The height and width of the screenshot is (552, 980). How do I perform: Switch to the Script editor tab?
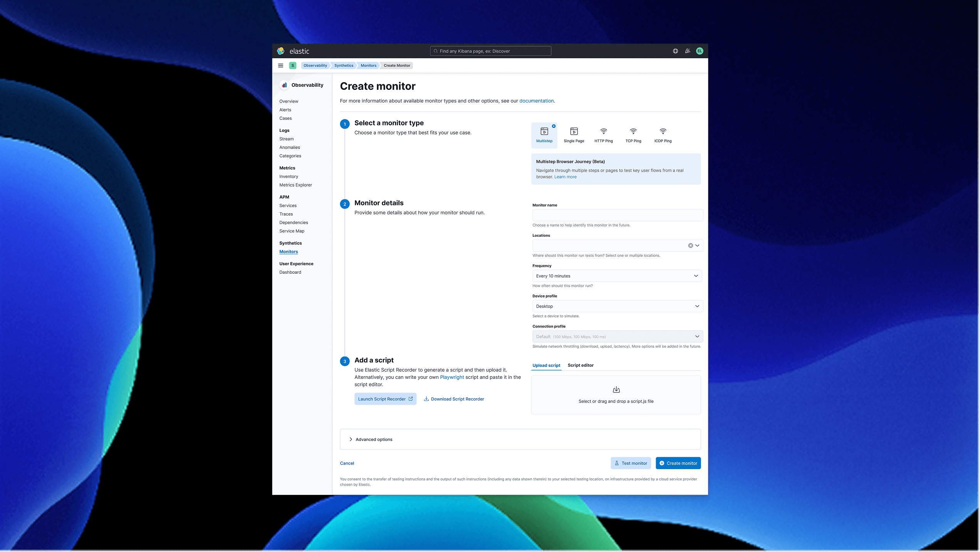coord(580,365)
